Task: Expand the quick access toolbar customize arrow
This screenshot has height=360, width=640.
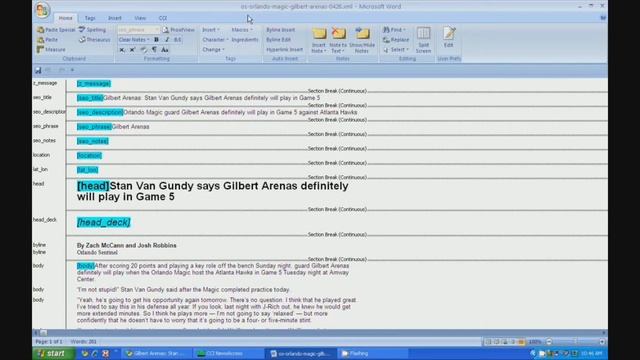Action: tap(73, 70)
